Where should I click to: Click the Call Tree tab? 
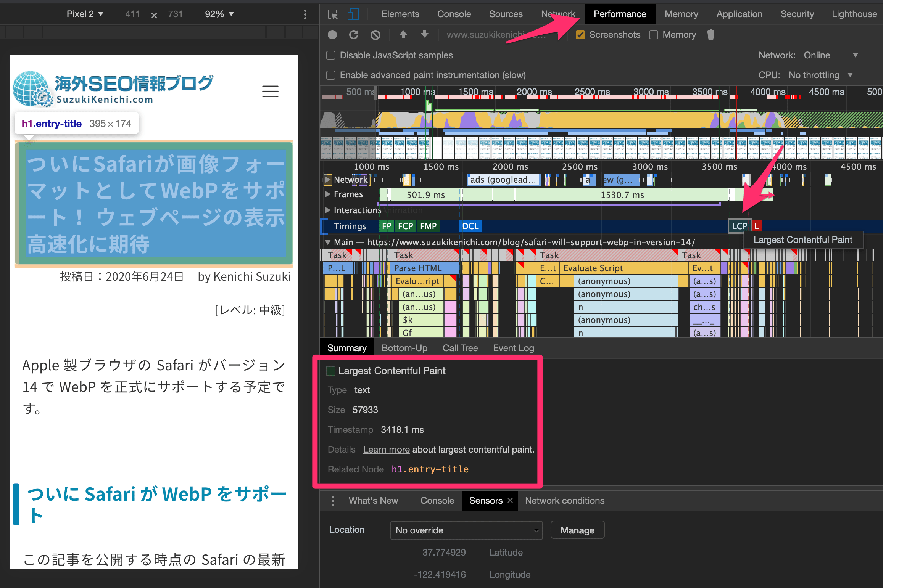click(x=460, y=348)
